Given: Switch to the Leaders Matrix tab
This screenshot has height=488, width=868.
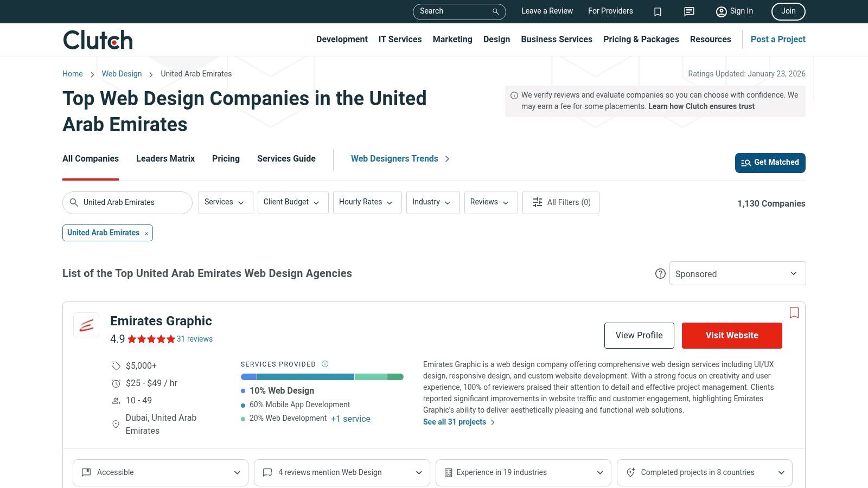Looking at the screenshot, I should pos(165,159).
